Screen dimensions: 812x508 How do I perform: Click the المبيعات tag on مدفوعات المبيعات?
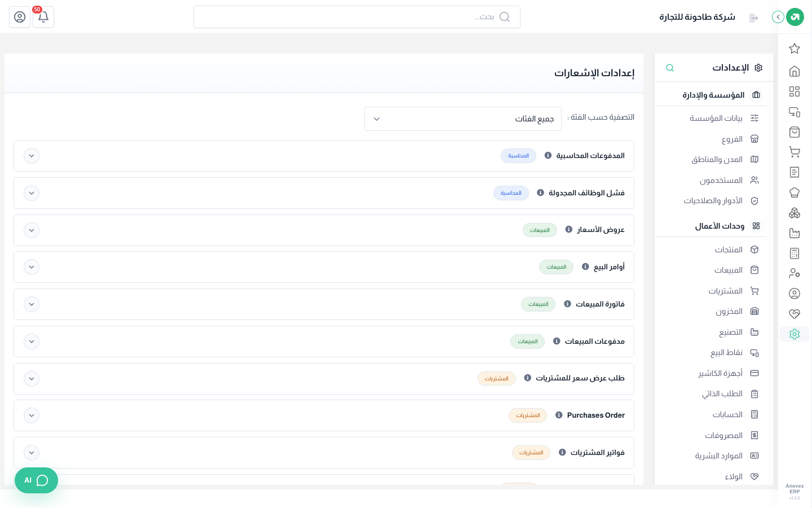point(527,341)
